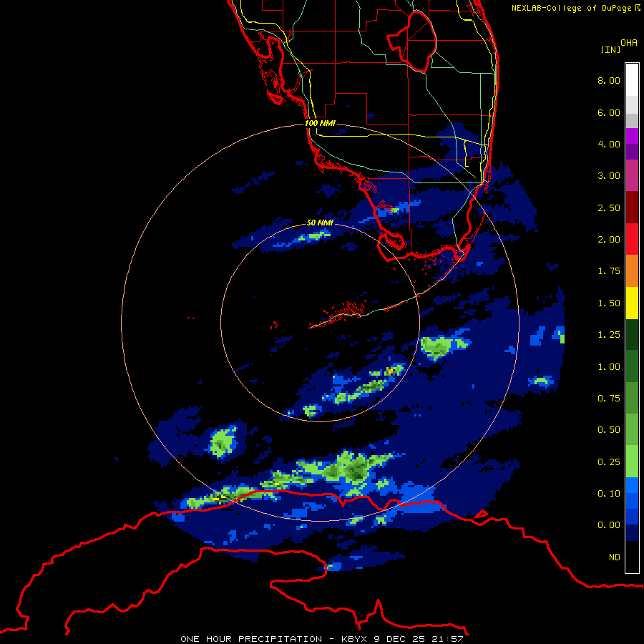Click the ND legend label
This screenshot has width=644, height=644.
coord(615,557)
